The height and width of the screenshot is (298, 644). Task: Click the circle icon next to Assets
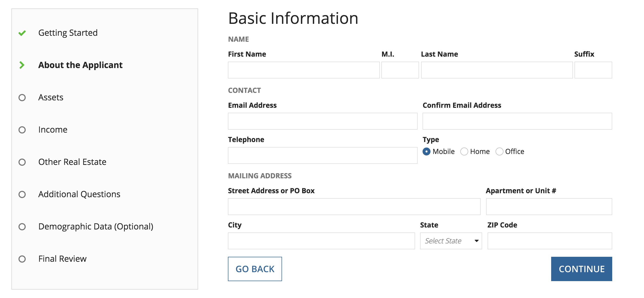(22, 98)
